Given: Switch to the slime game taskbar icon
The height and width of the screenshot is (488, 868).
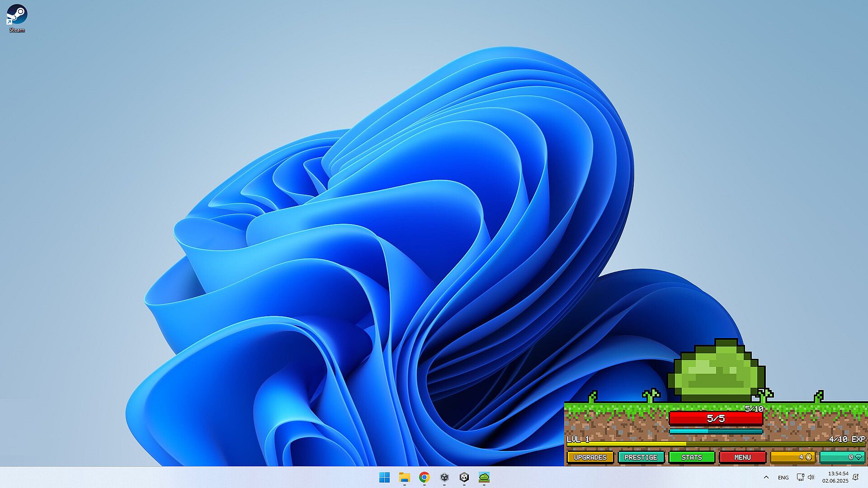Looking at the screenshot, I should click(484, 477).
